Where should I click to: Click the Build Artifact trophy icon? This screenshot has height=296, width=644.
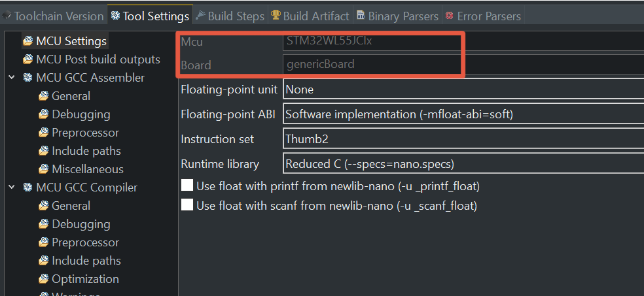tap(276, 16)
